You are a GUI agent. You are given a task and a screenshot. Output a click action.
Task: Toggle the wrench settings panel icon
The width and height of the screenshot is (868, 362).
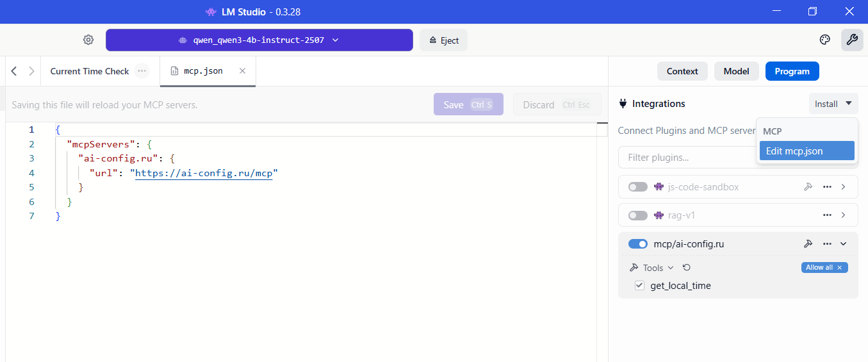(x=852, y=40)
